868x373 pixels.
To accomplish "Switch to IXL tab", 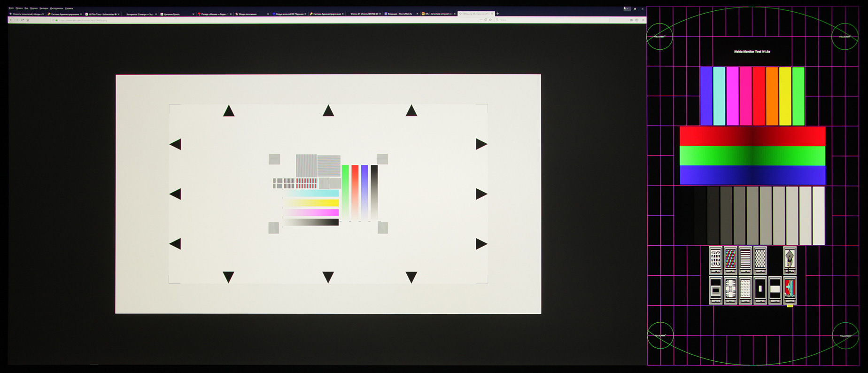I will [x=438, y=14].
